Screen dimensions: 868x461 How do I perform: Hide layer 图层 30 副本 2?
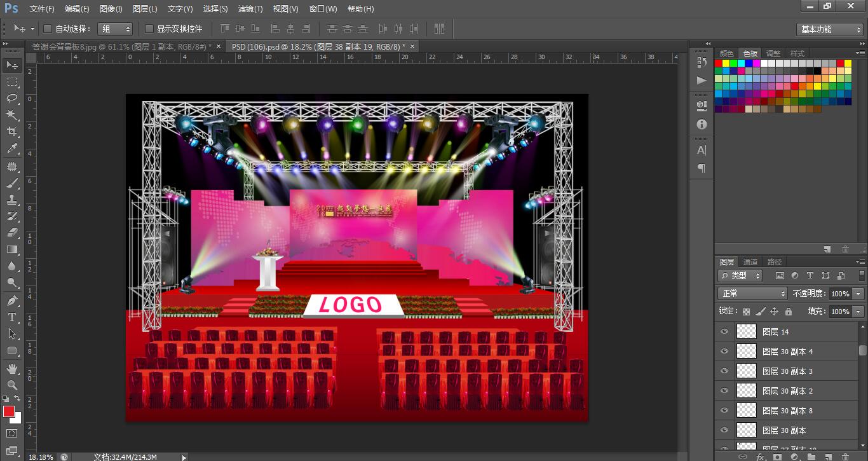coord(724,390)
